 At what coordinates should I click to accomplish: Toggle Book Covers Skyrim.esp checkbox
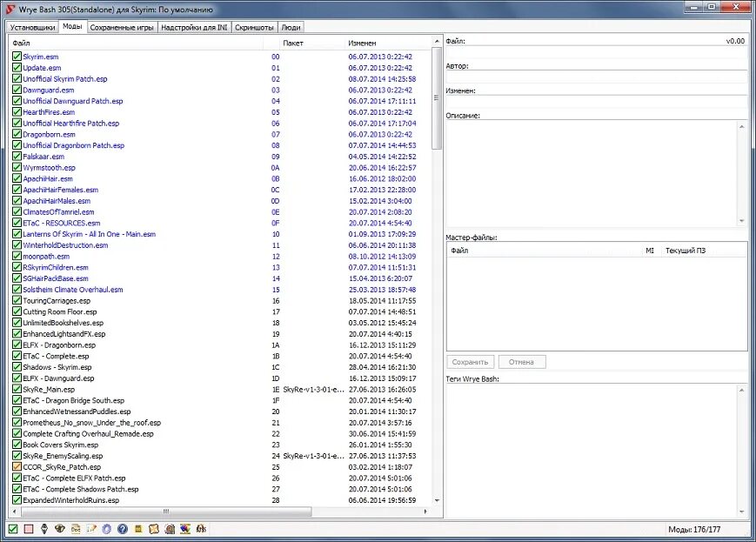[17, 445]
